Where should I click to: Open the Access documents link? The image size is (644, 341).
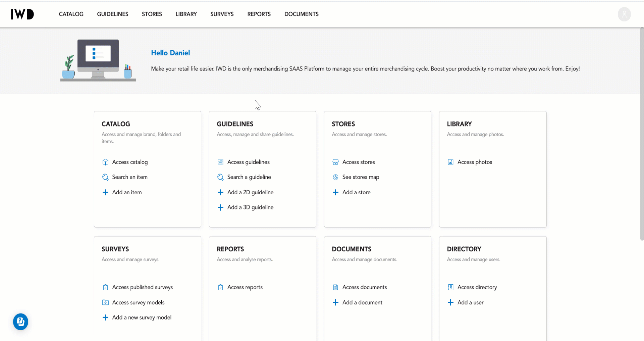click(365, 287)
